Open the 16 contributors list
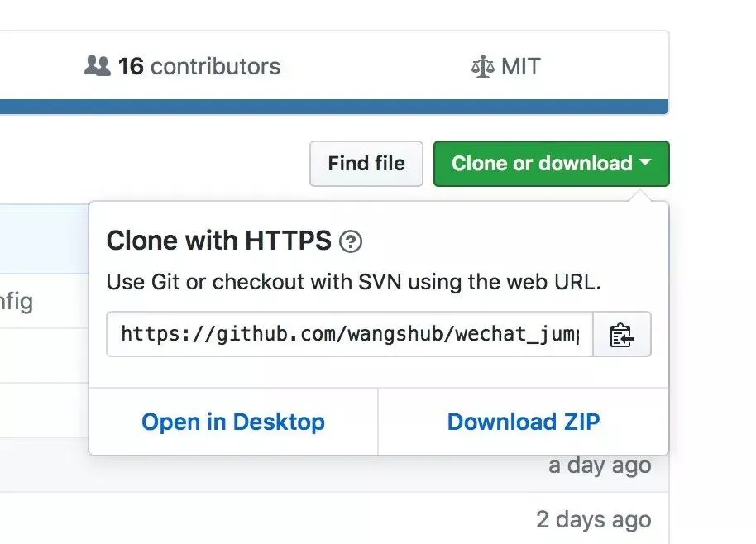The height and width of the screenshot is (544, 756). point(199,66)
